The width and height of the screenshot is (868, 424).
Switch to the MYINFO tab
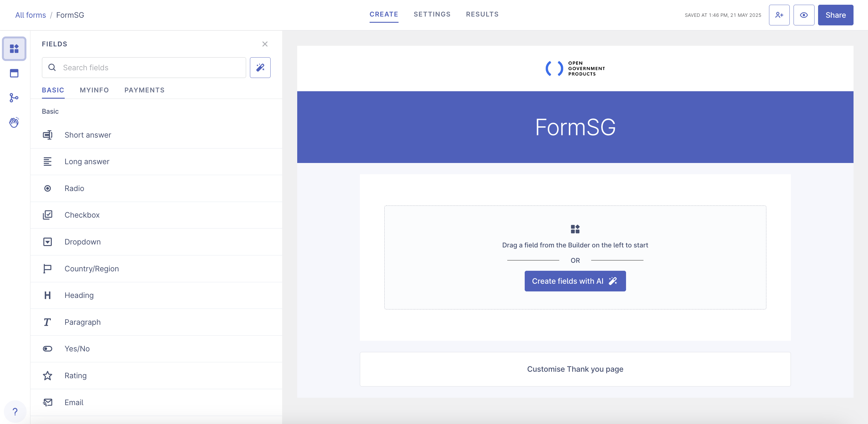pos(94,90)
